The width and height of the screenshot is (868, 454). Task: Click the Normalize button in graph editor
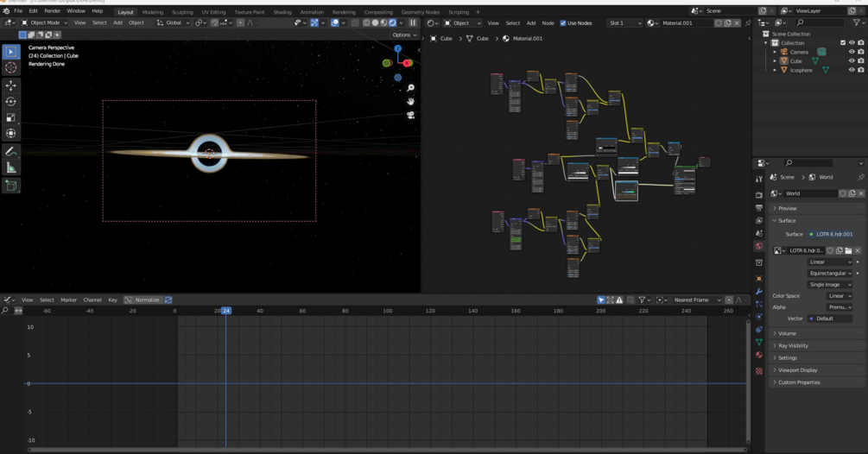click(143, 300)
